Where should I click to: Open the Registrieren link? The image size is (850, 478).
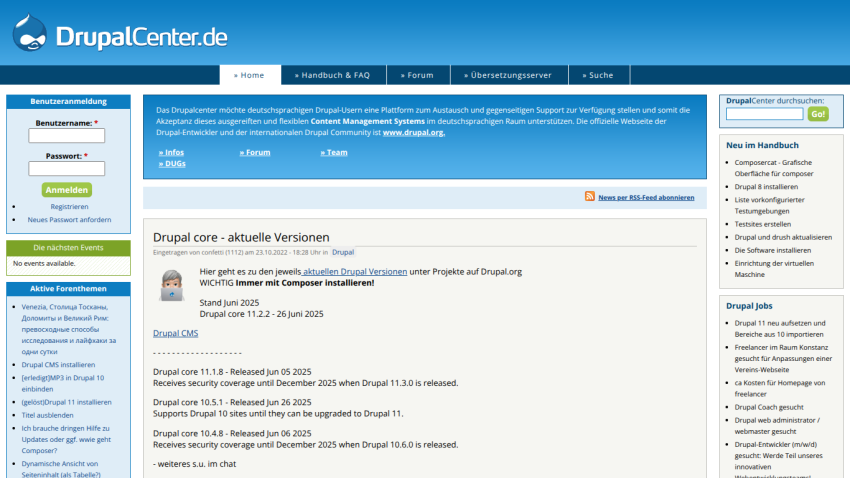pyautogui.click(x=69, y=206)
